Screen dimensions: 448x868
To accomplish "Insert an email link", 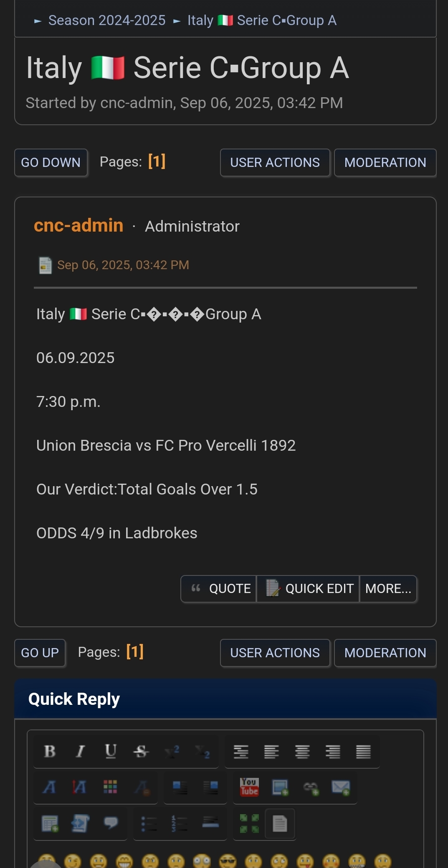I will pos(341,787).
